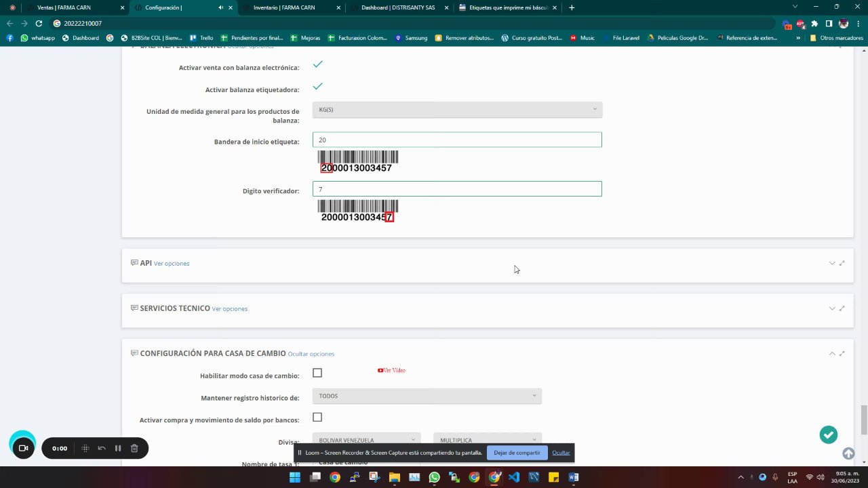Screen dimensions: 868x488
Task: Open WhatsApp from the taskbar
Action: pyautogui.click(x=434, y=477)
